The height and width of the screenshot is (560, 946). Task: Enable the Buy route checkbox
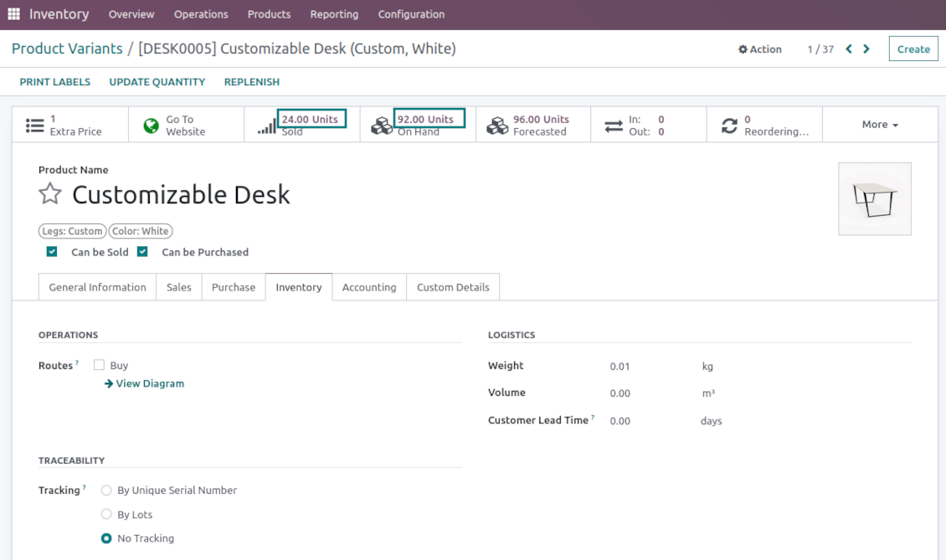[99, 365]
